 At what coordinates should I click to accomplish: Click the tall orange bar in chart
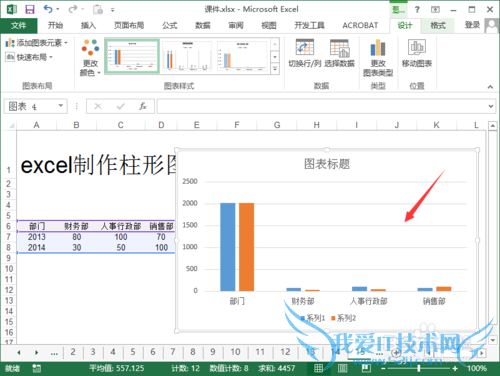246,247
